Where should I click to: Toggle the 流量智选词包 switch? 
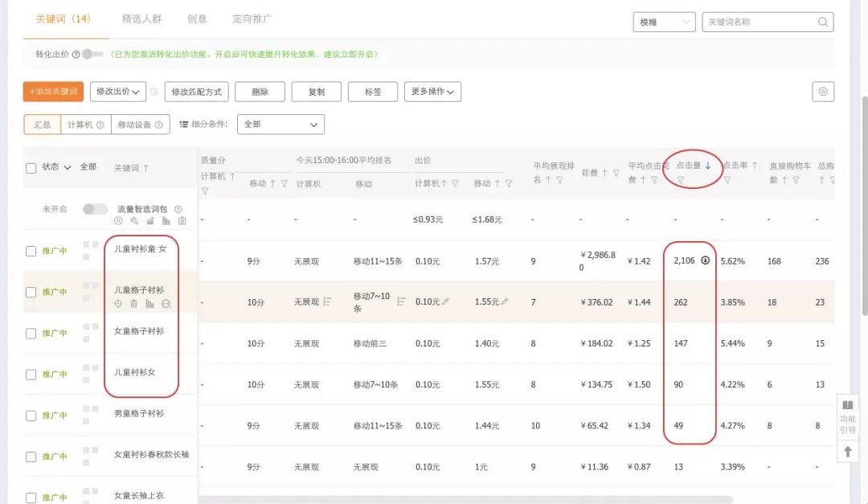pyautogui.click(x=95, y=209)
